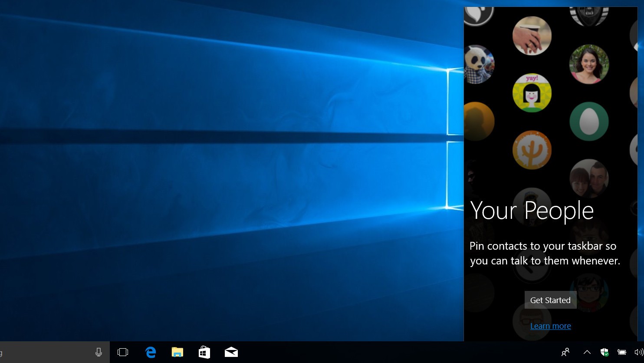644x363 pixels.
Task: Click in the taskbar search box
Action: point(43,352)
